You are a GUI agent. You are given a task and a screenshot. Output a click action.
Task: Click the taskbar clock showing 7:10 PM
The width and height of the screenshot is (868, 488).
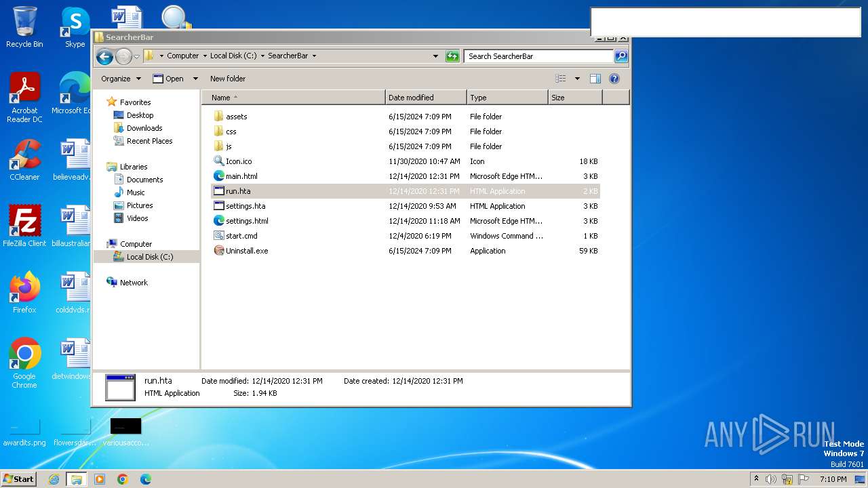[x=833, y=479]
